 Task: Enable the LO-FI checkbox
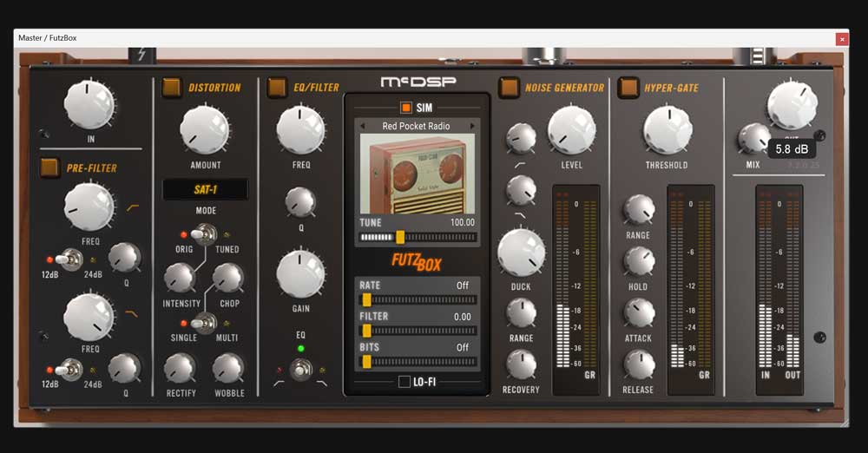[x=404, y=381]
